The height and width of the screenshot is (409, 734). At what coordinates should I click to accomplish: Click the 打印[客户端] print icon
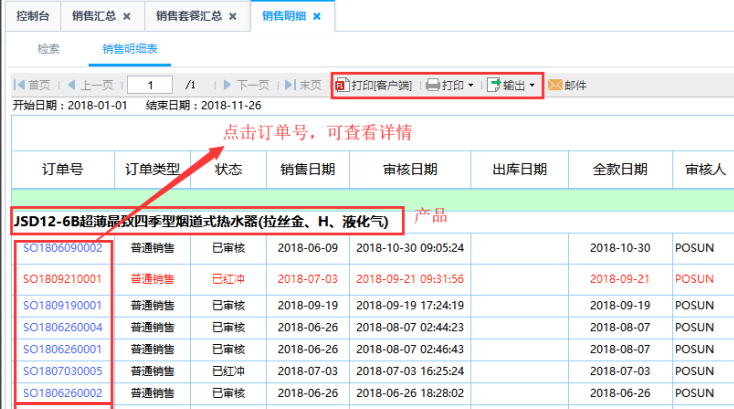[342, 85]
